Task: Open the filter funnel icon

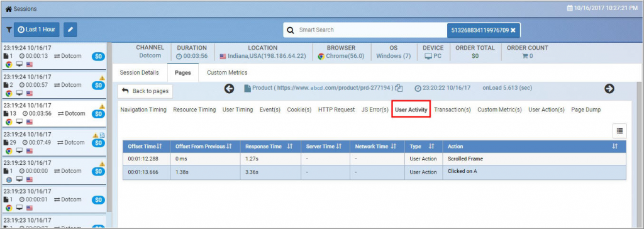Action: 9,30
